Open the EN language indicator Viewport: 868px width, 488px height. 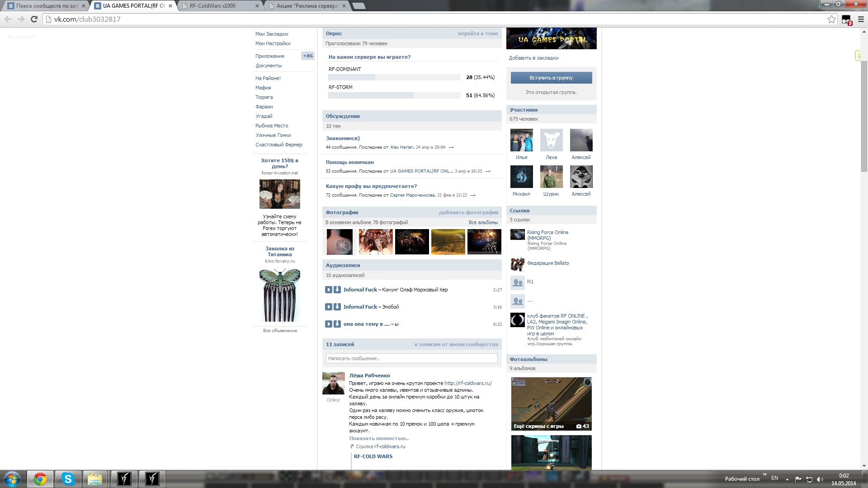pyautogui.click(x=774, y=478)
